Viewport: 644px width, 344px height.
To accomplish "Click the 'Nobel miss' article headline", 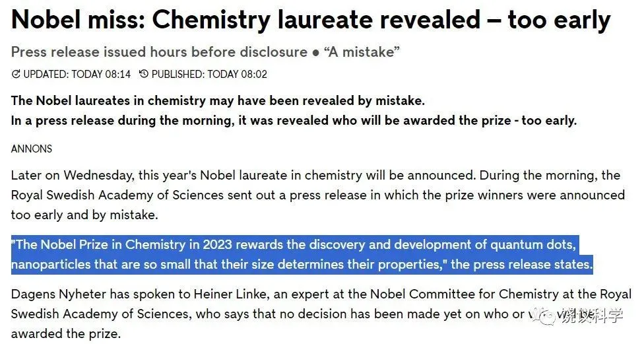I will (x=311, y=20).
